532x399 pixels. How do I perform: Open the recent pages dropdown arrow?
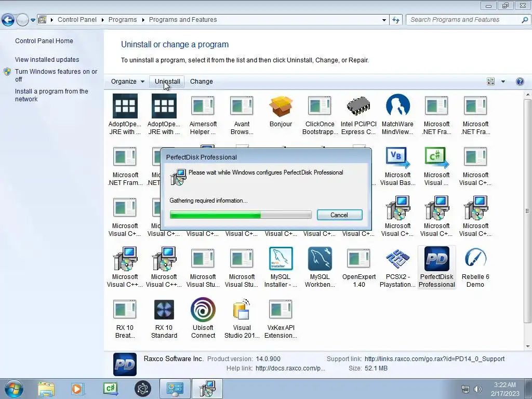(33, 20)
